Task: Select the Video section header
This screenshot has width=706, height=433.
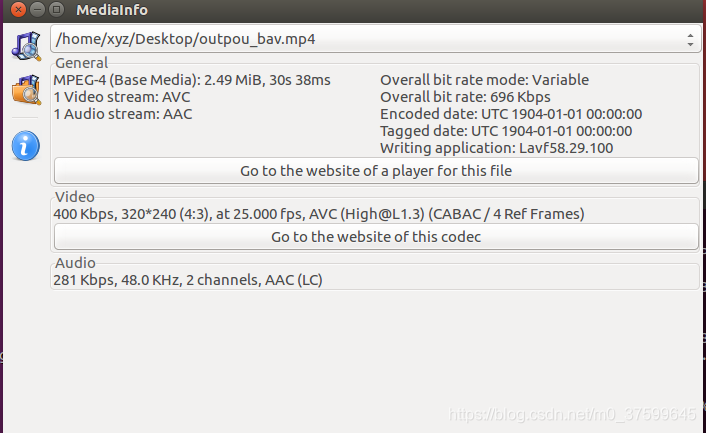Action: [x=75, y=197]
